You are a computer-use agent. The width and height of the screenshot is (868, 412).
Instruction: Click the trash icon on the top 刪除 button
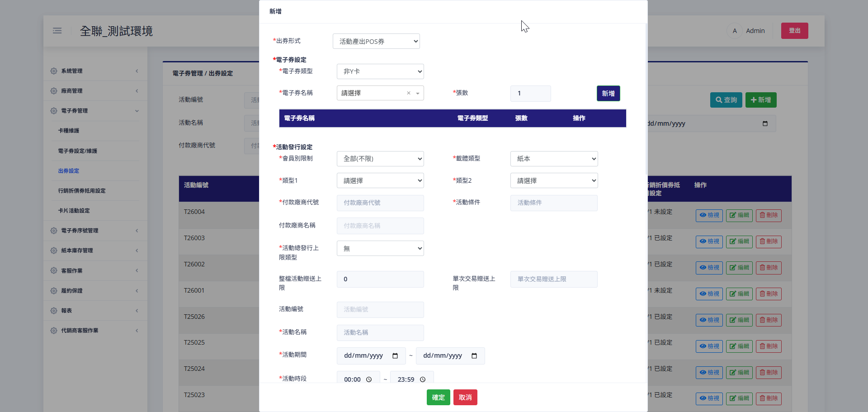coord(763,215)
